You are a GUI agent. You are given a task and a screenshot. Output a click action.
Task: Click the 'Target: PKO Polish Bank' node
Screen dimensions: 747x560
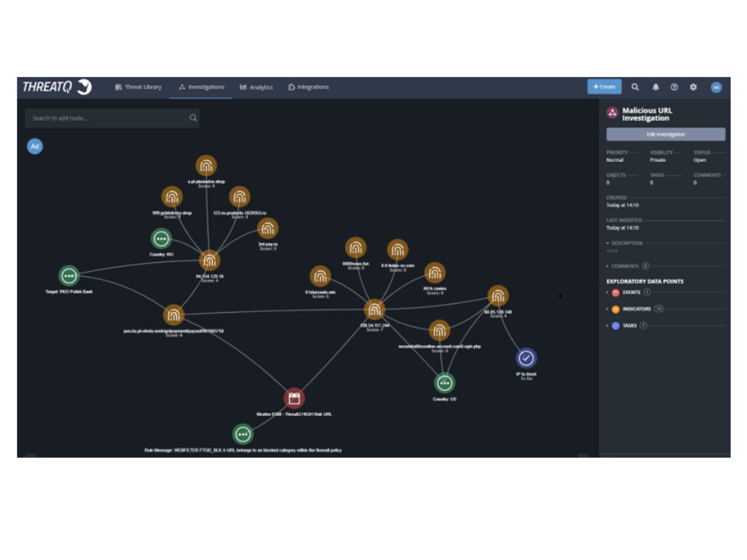coord(69,276)
